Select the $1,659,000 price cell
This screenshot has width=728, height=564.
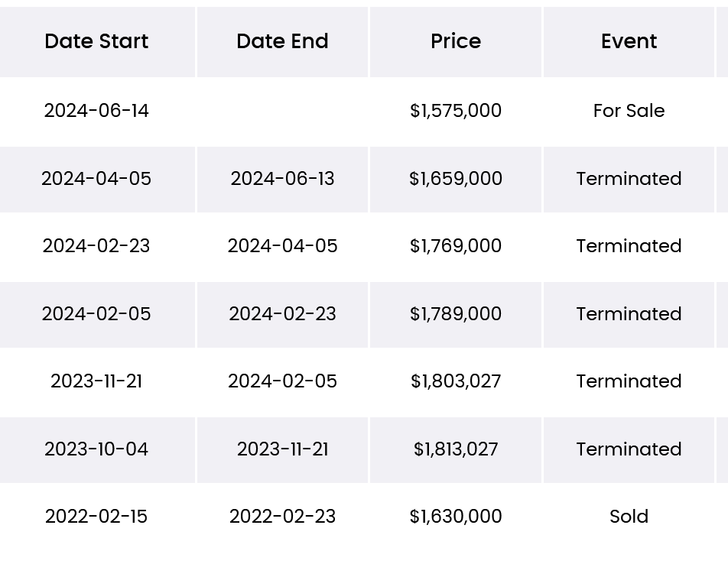click(456, 179)
